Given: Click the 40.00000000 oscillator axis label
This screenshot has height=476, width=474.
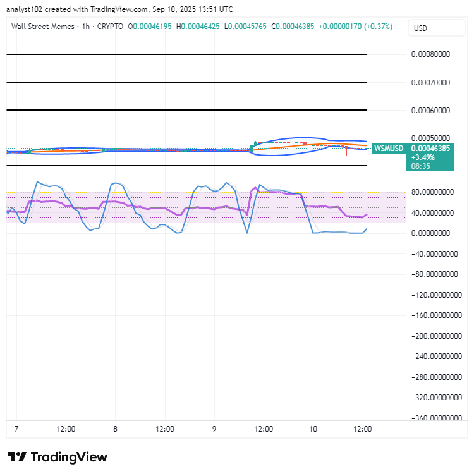Looking at the screenshot, I should tap(432, 213).
